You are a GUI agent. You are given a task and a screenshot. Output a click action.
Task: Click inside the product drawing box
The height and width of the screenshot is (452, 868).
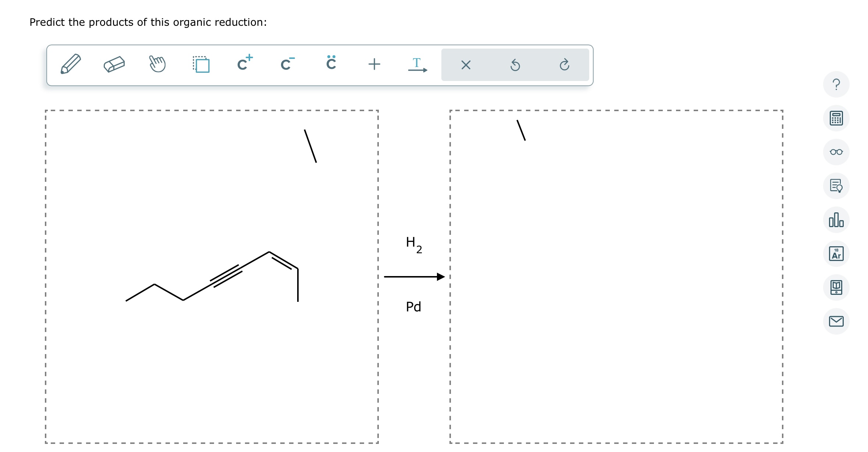coord(616,276)
